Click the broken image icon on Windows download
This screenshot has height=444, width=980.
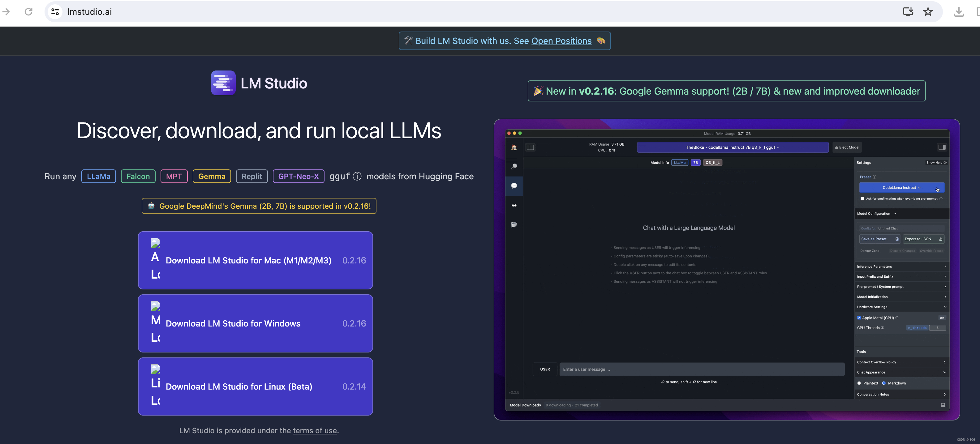point(155,306)
